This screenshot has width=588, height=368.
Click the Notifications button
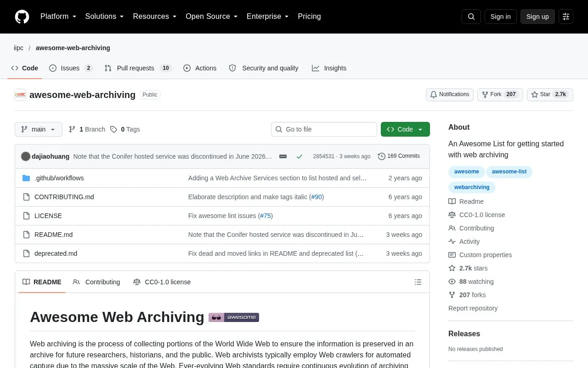pyautogui.click(x=450, y=95)
